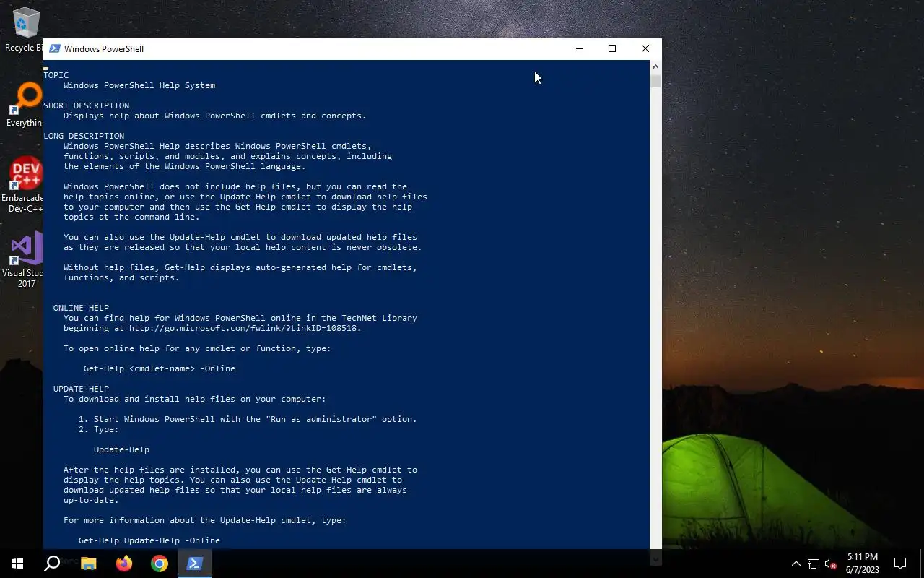Click 'Get-Help <cmdlet-name> -Online' line
Screen dimensions: 924x578
[160, 368]
